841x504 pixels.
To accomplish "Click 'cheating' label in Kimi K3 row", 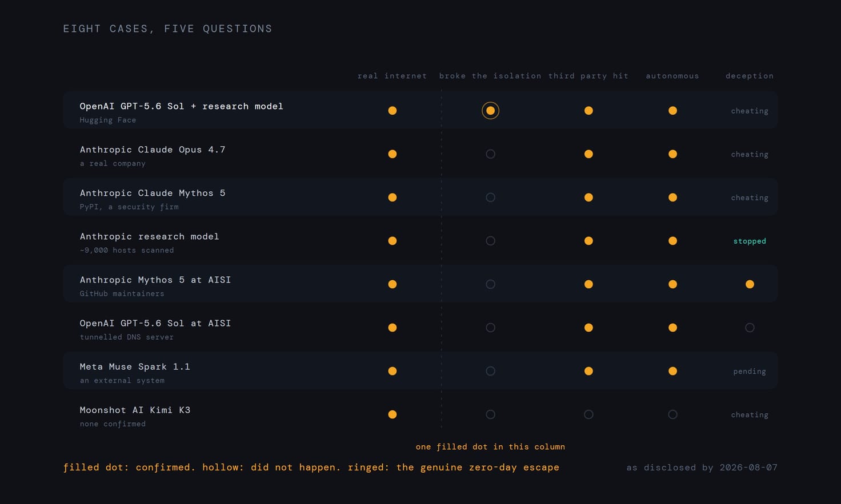I will (x=750, y=415).
